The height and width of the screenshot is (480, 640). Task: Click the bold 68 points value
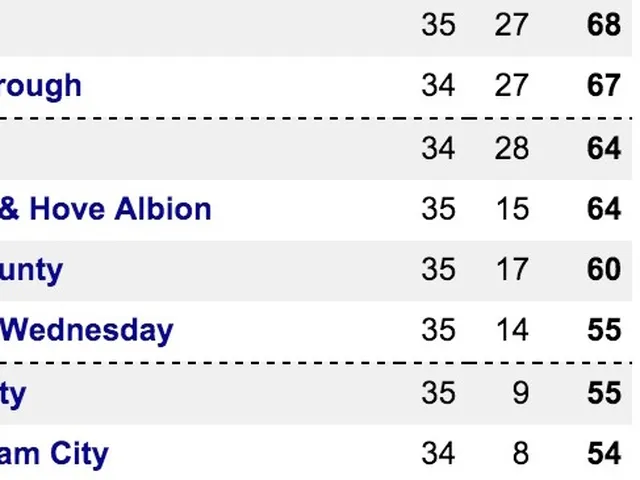coord(604,25)
